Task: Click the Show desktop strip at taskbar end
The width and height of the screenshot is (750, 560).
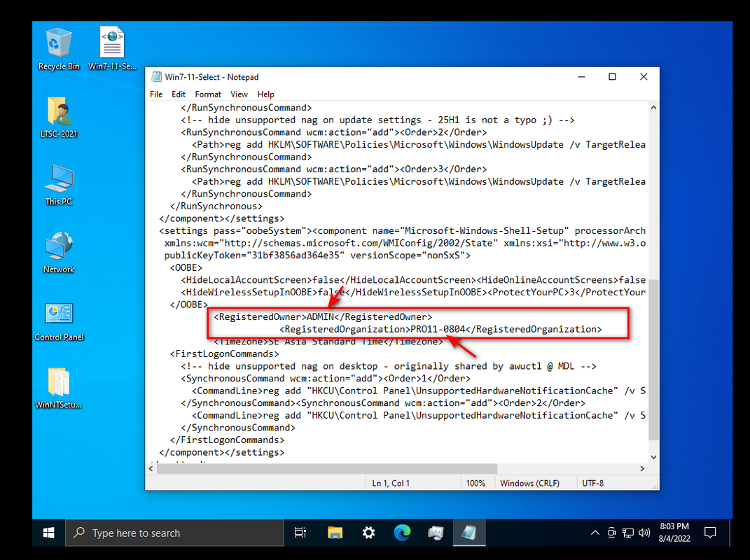Action: [x=730, y=533]
